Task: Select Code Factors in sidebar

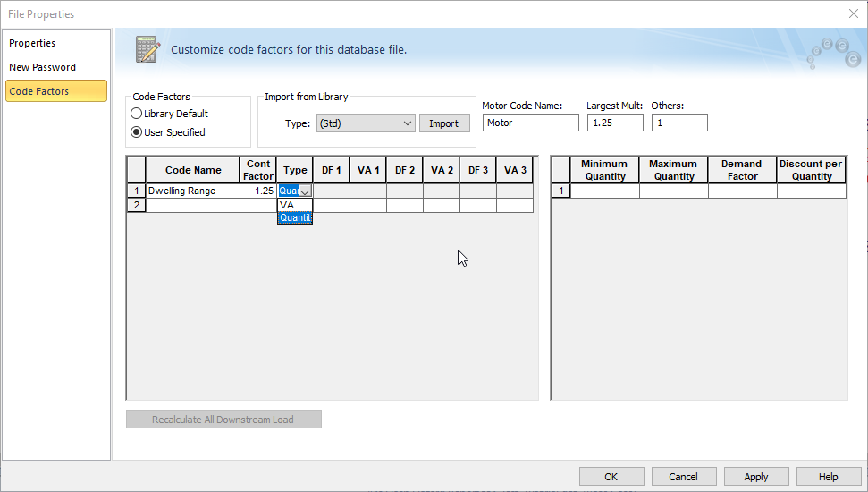Action: [x=39, y=91]
